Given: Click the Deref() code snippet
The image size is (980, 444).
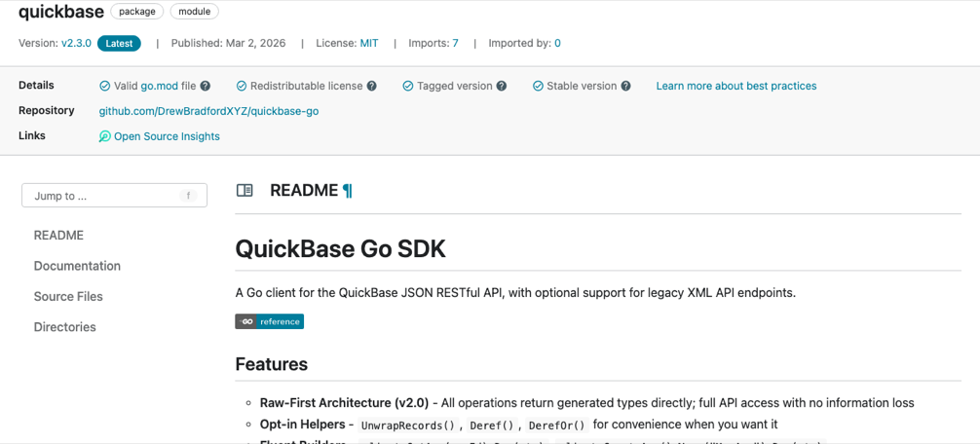Looking at the screenshot, I should click(x=493, y=425).
